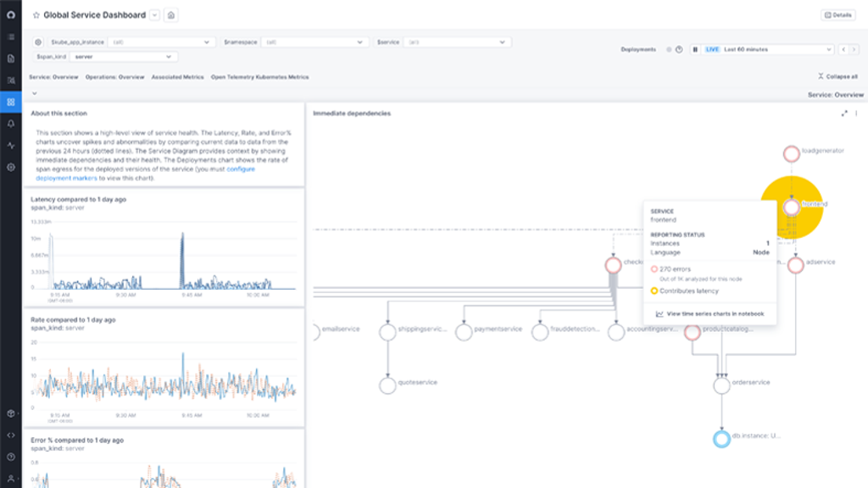Open the settings gear in the sidebar
This screenshot has width=868, height=488.
click(x=10, y=167)
